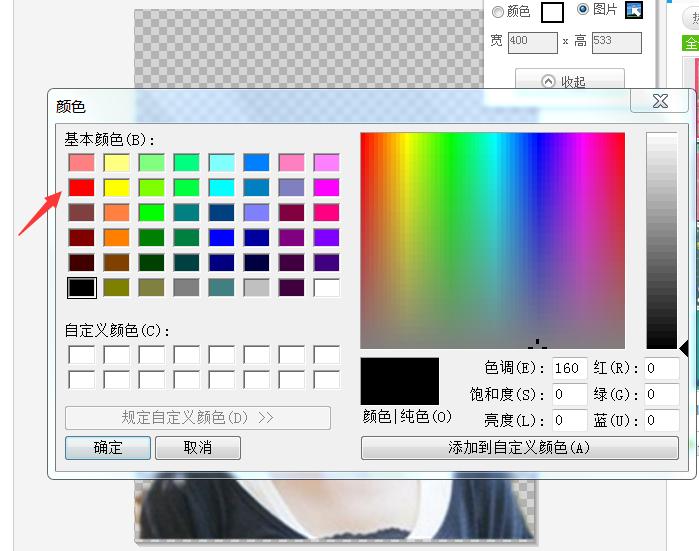The height and width of the screenshot is (551, 699).
Task: Choose the white basic color swatch
Action: (326, 288)
